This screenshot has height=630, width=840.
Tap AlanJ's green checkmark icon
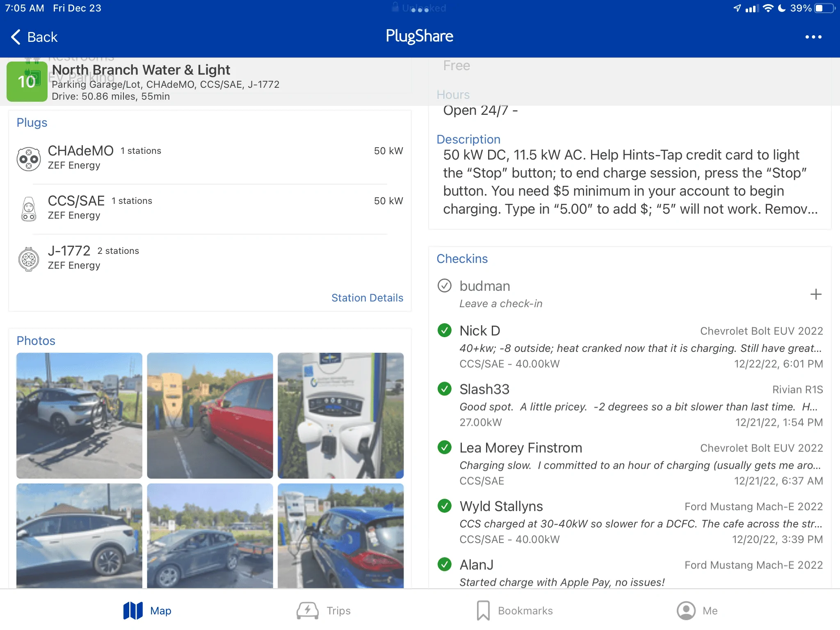pos(445,564)
